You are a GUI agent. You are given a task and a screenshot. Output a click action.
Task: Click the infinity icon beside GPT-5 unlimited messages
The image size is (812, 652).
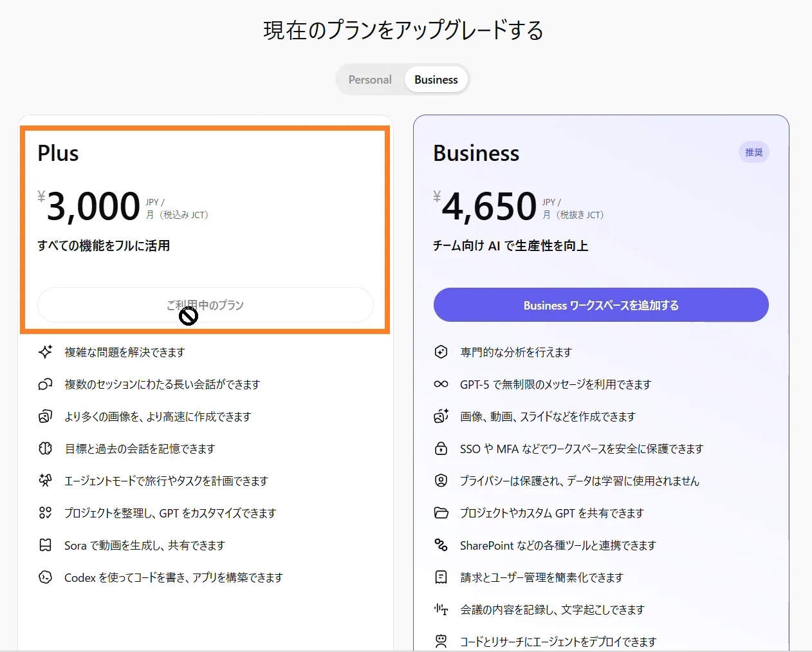coord(441,384)
